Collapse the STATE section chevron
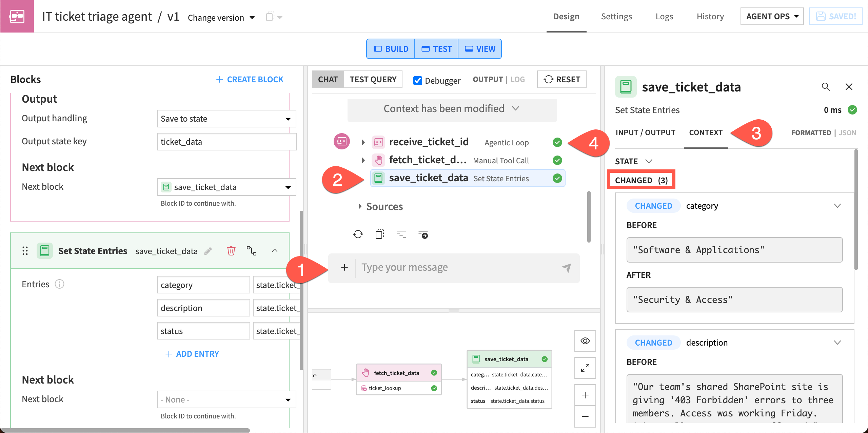868x433 pixels. pyautogui.click(x=649, y=161)
